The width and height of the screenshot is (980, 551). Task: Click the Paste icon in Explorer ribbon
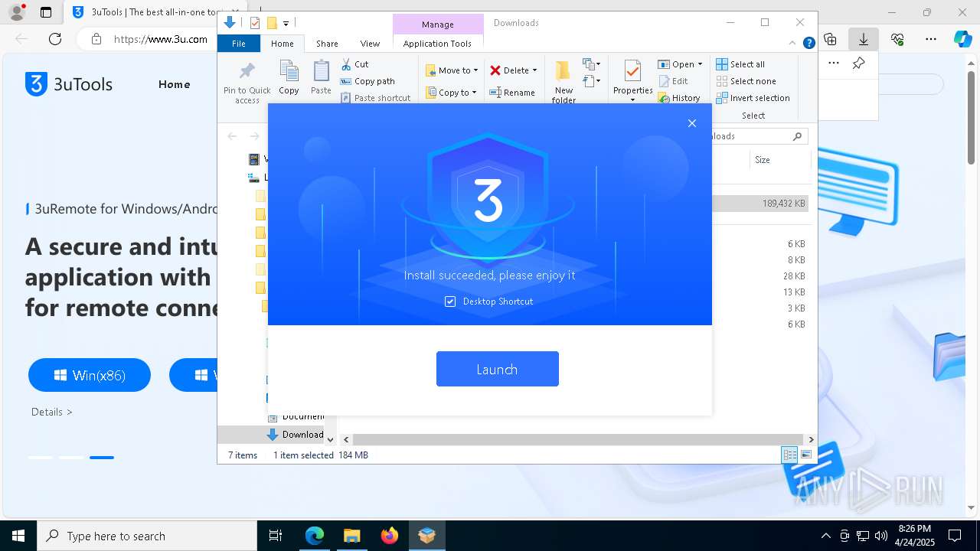[x=321, y=78]
